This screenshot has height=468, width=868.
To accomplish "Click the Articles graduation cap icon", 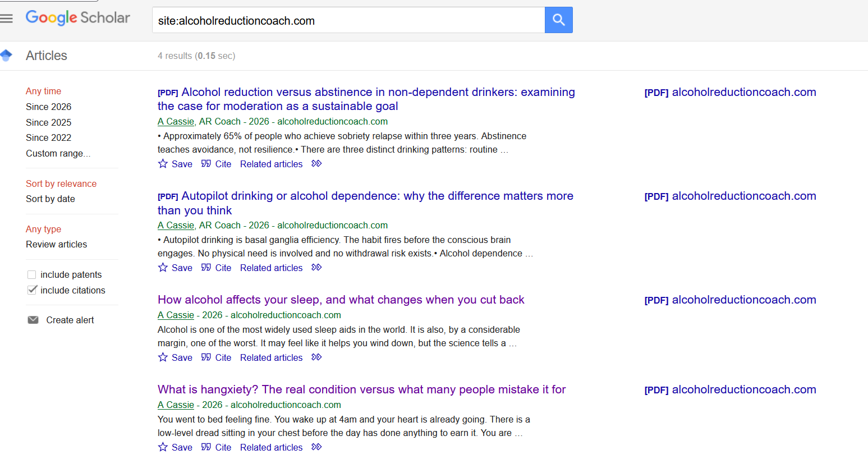I will (x=6, y=55).
